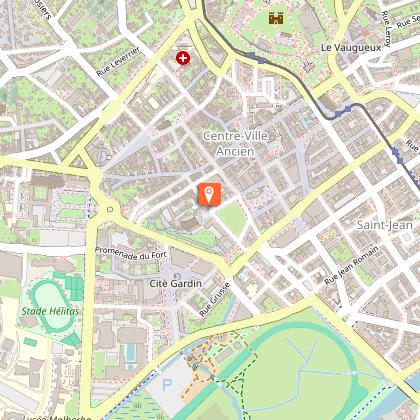Screen dimensions: 420x420
Task: Click the brown castle icon
Action: pyautogui.click(x=276, y=18)
